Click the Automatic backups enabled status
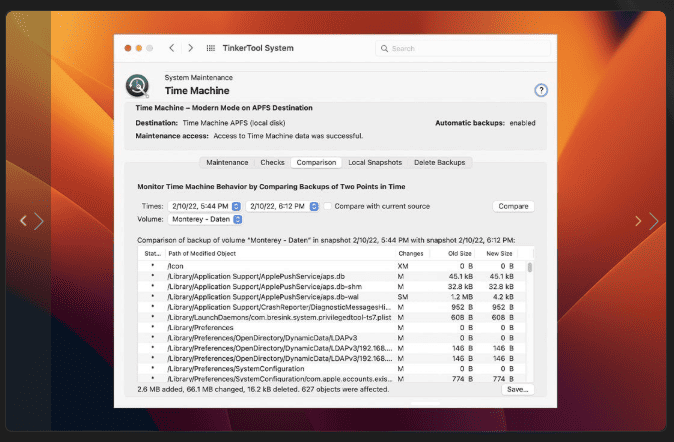 (485, 123)
